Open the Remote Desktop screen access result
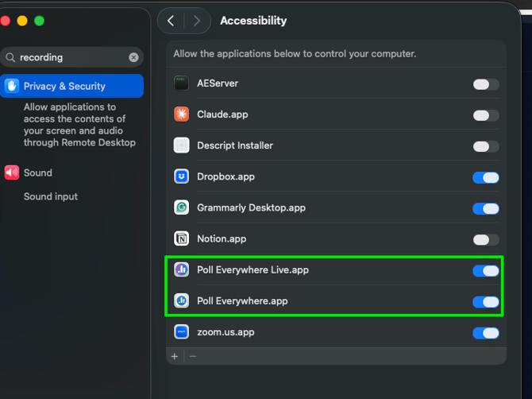This screenshot has width=532, height=399. (x=79, y=125)
